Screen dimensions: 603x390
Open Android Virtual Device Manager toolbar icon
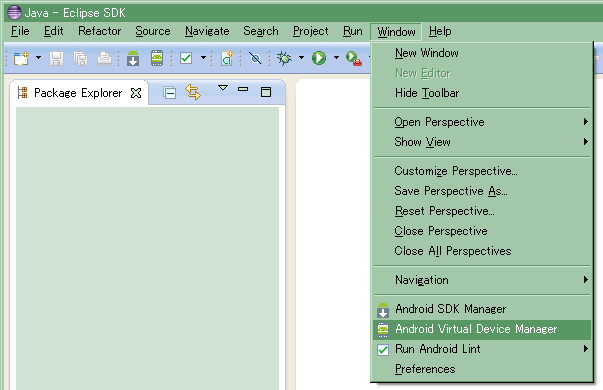click(157, 58)
